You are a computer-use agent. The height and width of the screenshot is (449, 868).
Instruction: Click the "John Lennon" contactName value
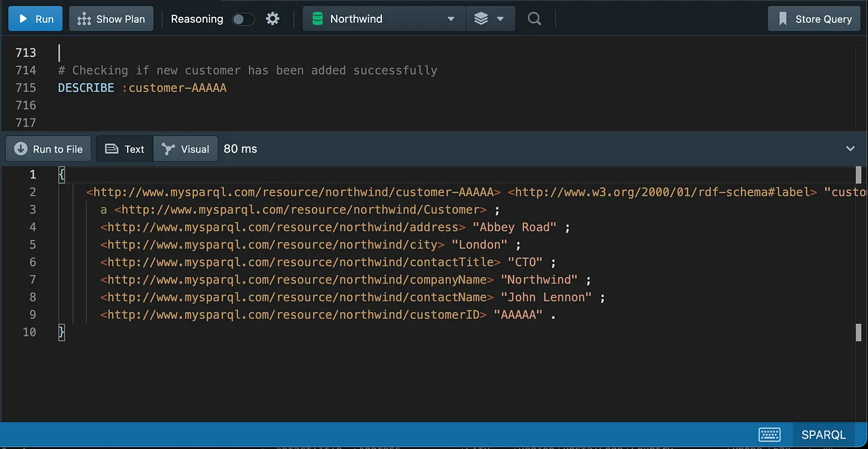click(x=546, y=297)
